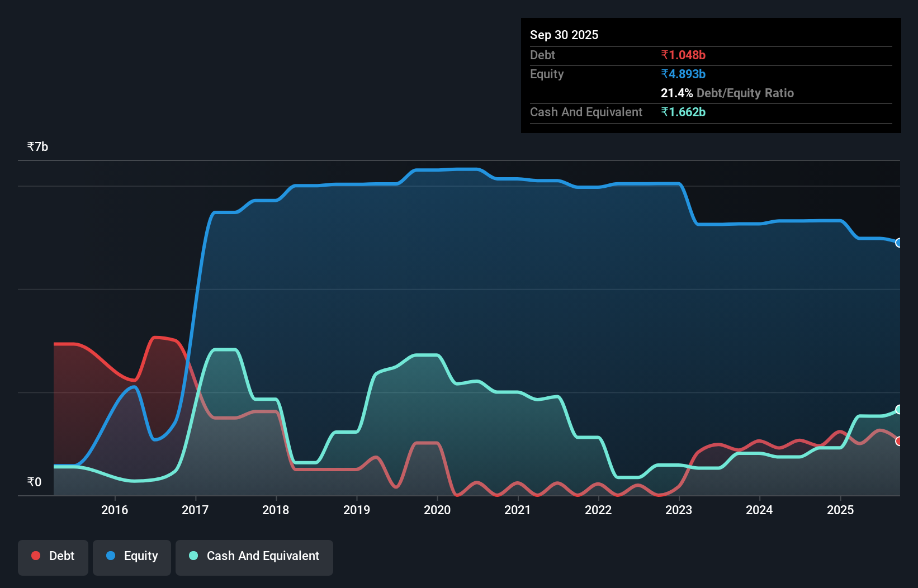Viewport: 918px width, 588px height.
Task: Select the red Debt legend dot
Action: pyautogui.click(x=35, y=556)
